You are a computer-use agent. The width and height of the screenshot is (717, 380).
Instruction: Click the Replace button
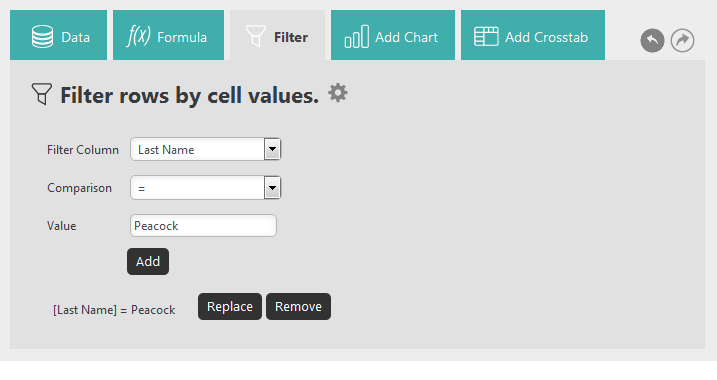[230, 306]
